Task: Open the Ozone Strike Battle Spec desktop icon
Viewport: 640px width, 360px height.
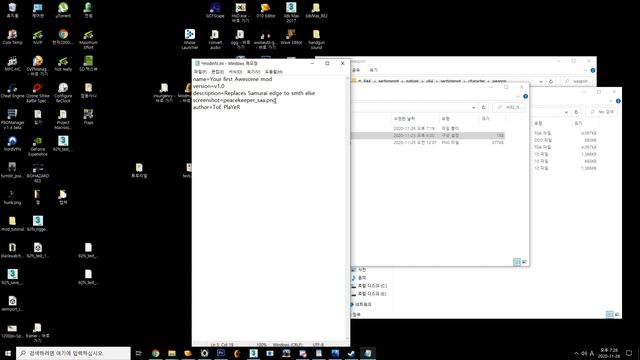Action: [38, 93]
